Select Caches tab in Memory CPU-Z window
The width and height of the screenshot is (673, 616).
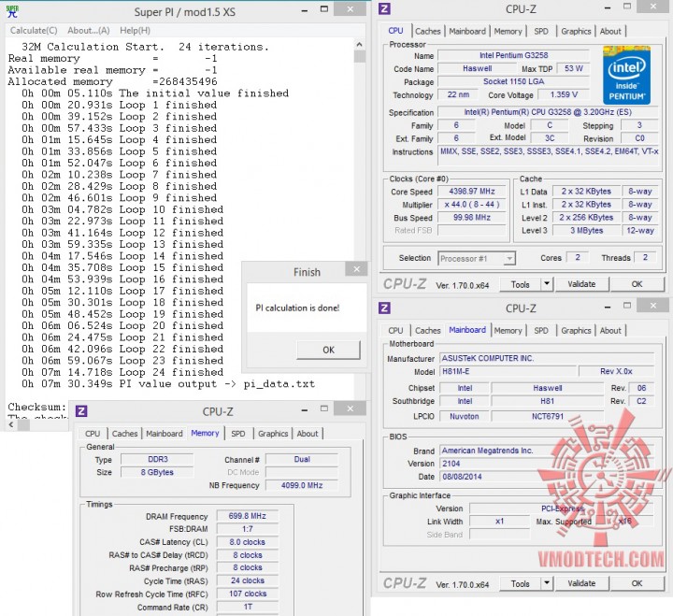click(124, 434)
